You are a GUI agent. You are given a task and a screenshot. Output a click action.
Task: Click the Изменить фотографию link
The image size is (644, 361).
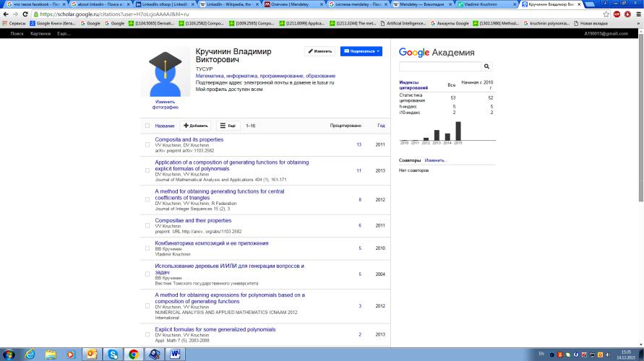[x=165, y=104]
